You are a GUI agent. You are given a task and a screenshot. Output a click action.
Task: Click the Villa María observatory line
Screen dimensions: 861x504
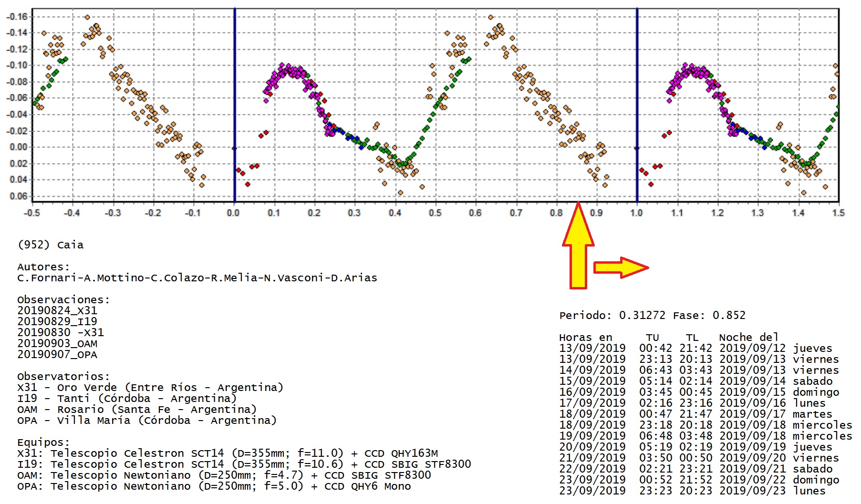tap(147, 420)
